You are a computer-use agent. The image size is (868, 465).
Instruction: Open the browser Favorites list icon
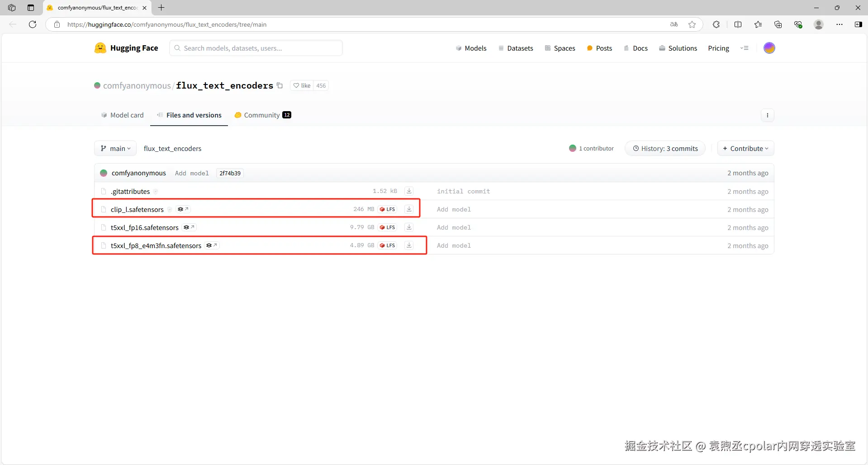click(x=758, y=24)
